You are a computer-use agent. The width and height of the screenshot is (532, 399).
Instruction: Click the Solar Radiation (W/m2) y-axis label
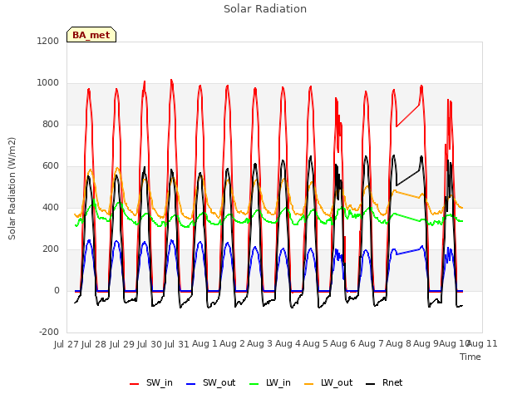12,189
